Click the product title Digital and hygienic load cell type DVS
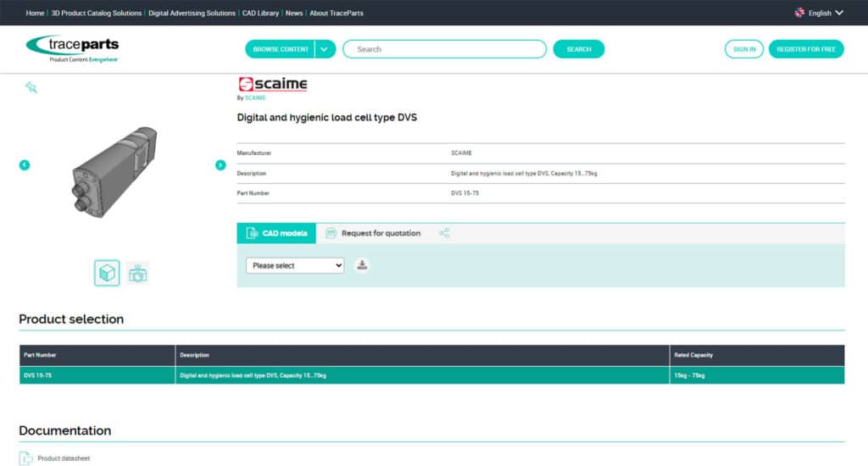The width and height of the screenshot is (868, 466). click(326, 117)
